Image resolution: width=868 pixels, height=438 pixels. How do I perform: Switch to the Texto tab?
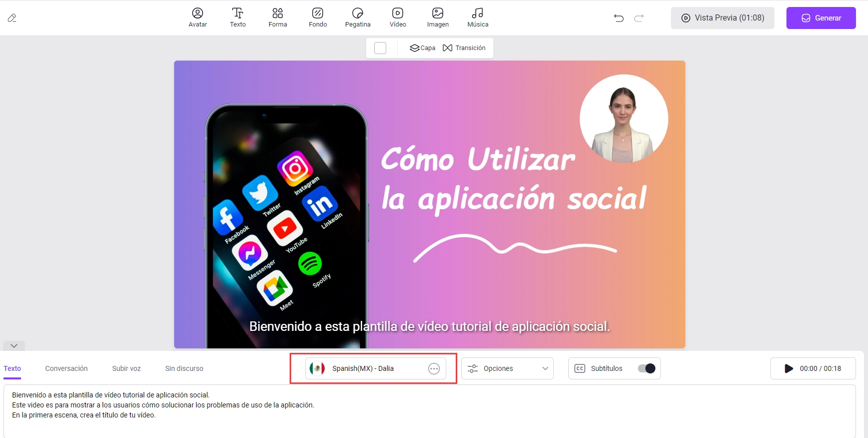13,368
